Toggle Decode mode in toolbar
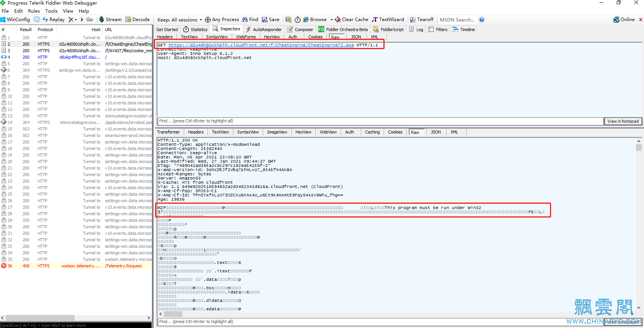The height and width of the screenshot is (328, 644). tap(137, 20)
